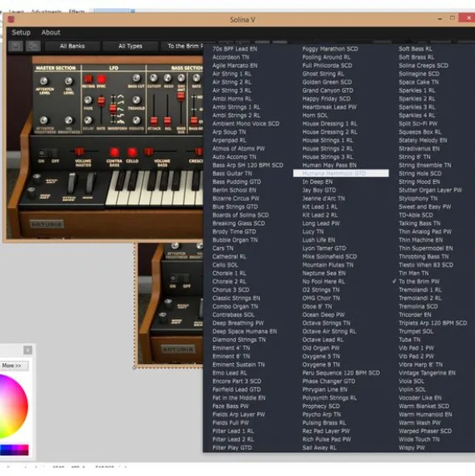
Task: Click the Aftertouch Brightness knob
Action: click(43, 120)
